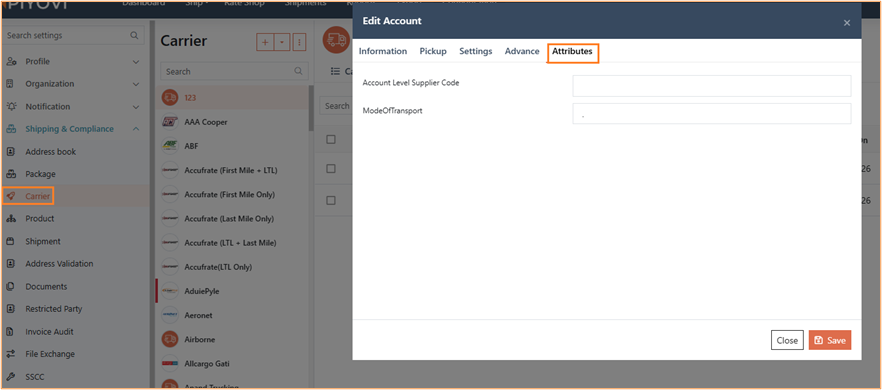Open the dropdown arrow beside add carrier
This screenshot has width=882, height=390.
tap(282, 42)
